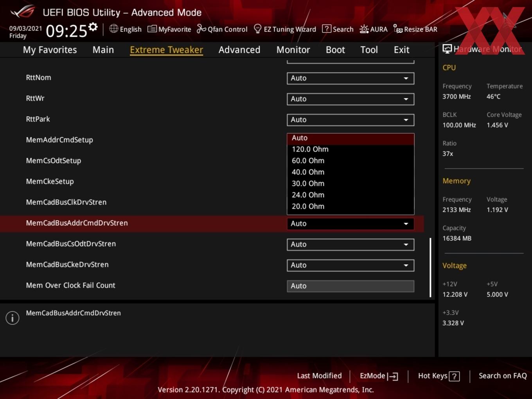The height and width of the screenshot is (399, 532).
Task: Choose the 40.0 Ohm option
Action: pos(350,172)
